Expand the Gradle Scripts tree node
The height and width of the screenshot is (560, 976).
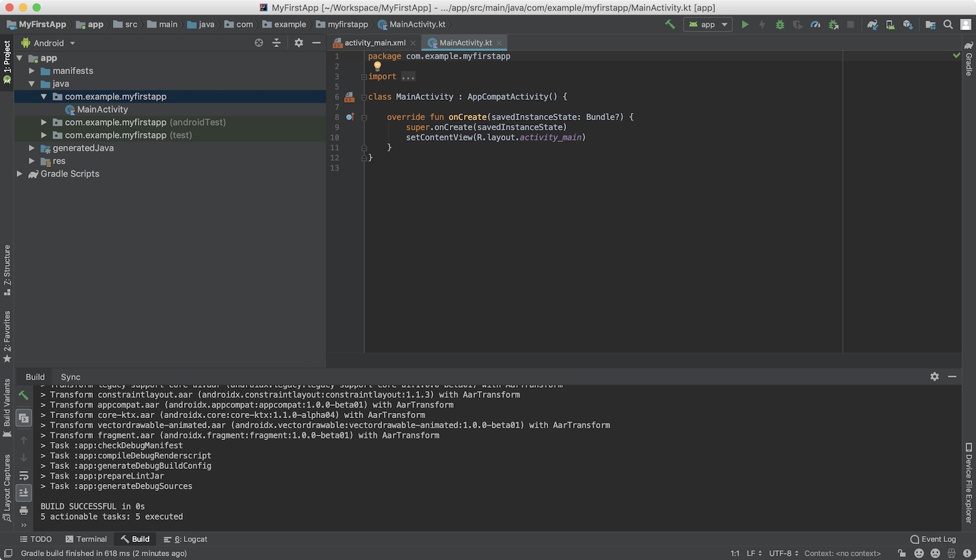[x=19, y=174]
